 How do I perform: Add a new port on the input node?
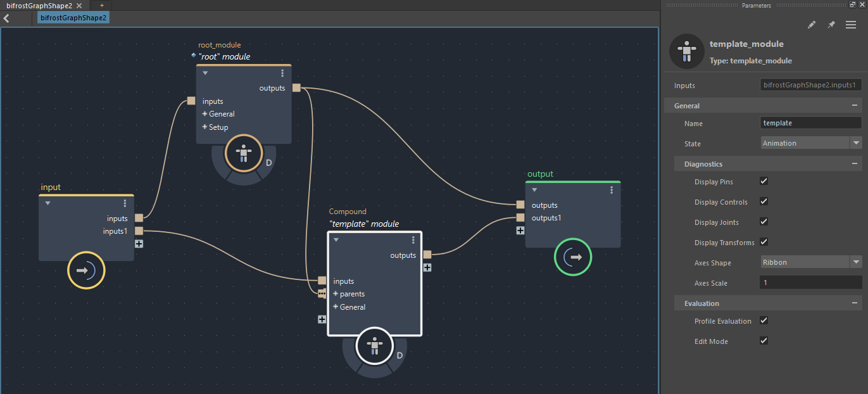click(x=139, y=244)
